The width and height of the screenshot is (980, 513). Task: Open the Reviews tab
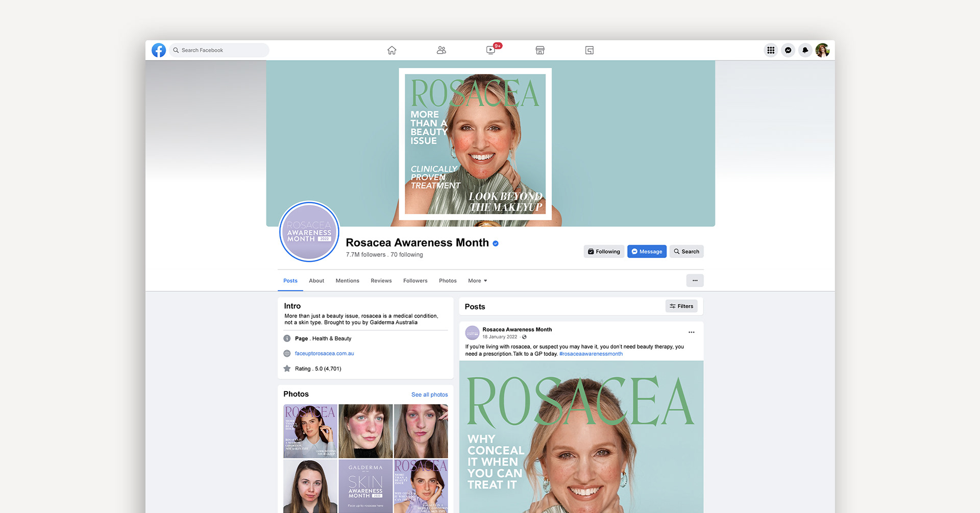pos(381,281)
